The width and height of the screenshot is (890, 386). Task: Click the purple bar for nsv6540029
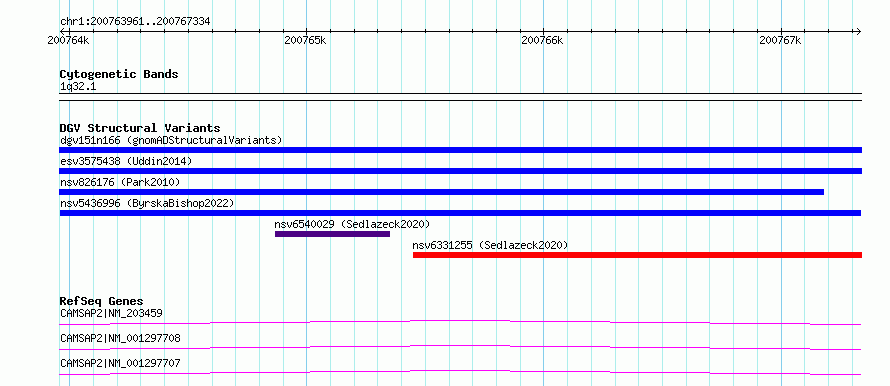(x=333, y=234)
